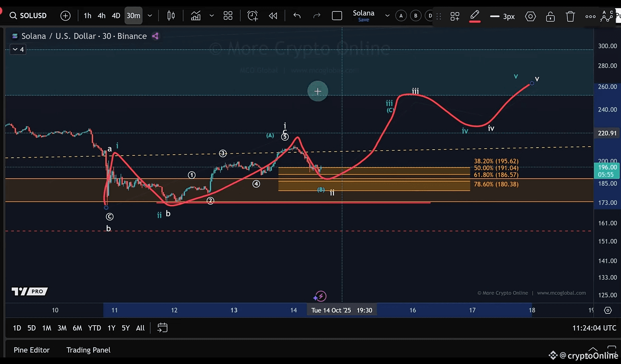Open the candlestick chart type selector
621x364 pixels.
point(171,16)
